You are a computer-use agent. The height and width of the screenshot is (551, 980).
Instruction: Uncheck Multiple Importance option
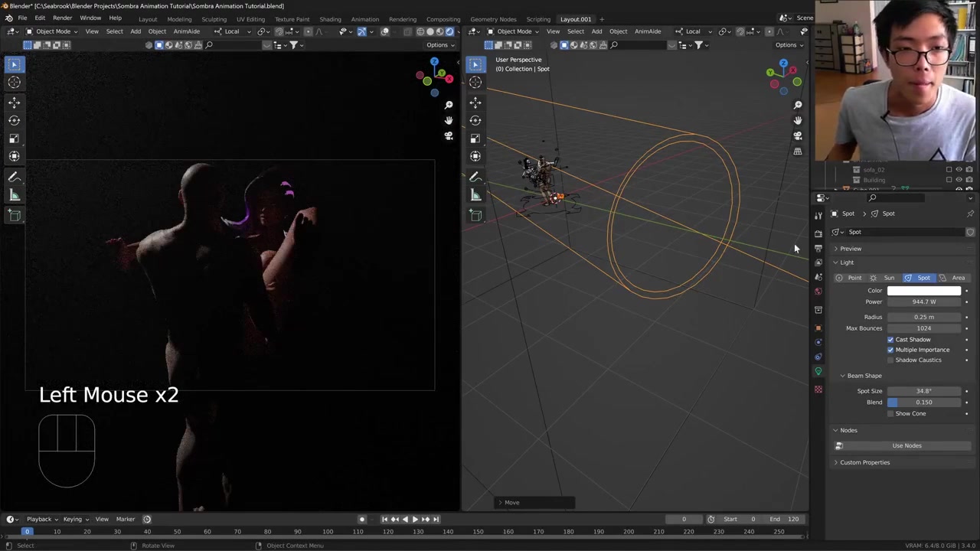click(x=890, y=350)
